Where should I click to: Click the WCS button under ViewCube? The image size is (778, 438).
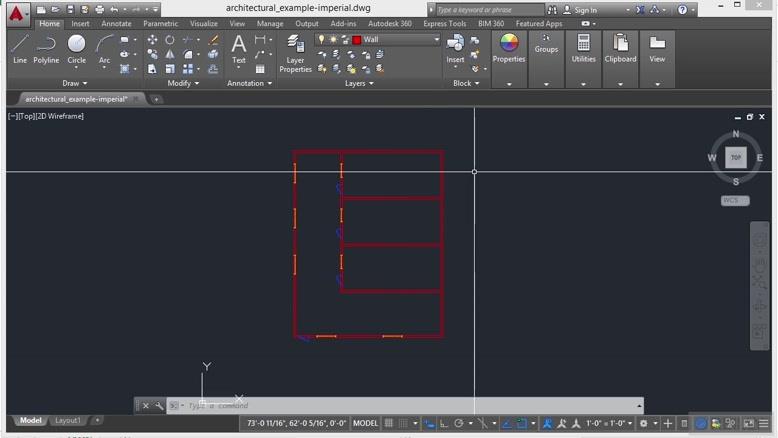click(735, 200)
